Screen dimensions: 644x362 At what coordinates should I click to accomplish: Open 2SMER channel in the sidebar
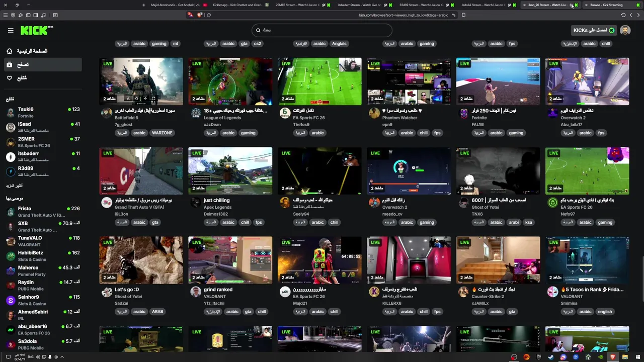click(43, 142)
